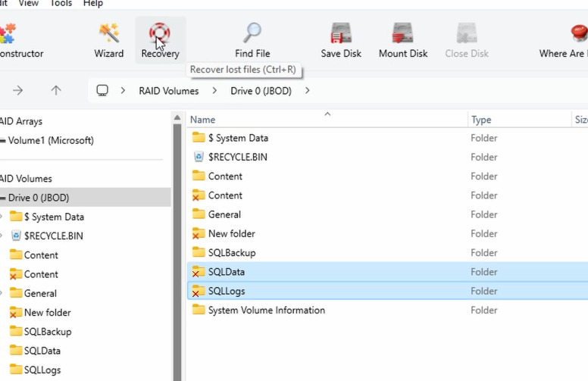The image size is (588, 381).
Task: Open SQLData in sidebar tree
Action: 42,351
